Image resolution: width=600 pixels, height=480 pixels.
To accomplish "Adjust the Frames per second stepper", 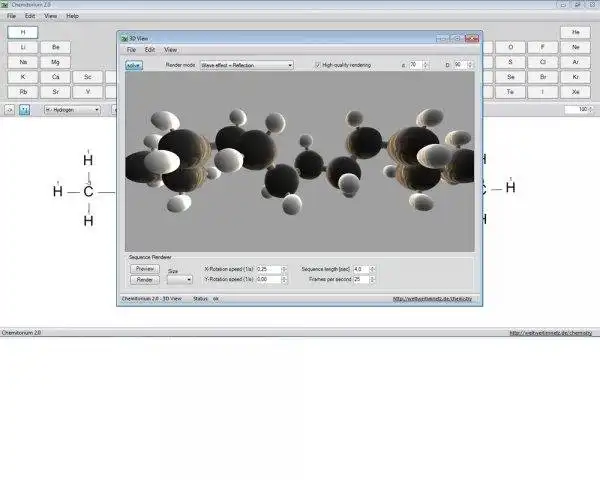I will tap(372, 279).
